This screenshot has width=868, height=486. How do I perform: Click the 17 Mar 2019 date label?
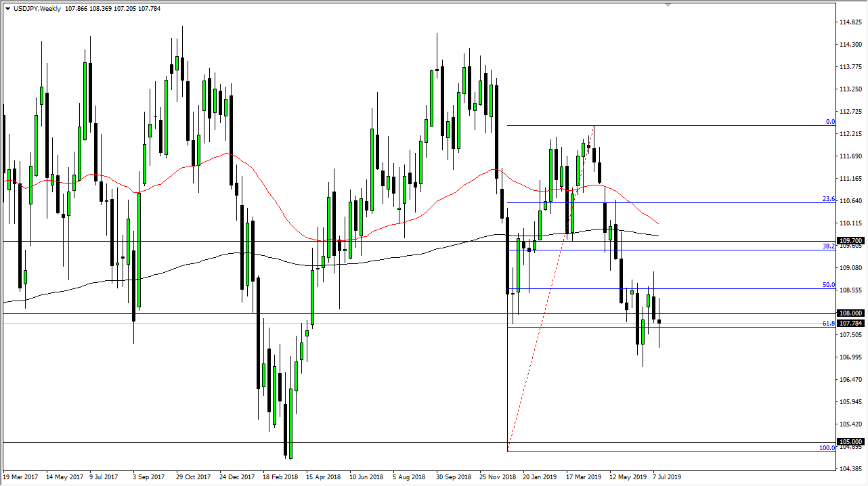583,477
